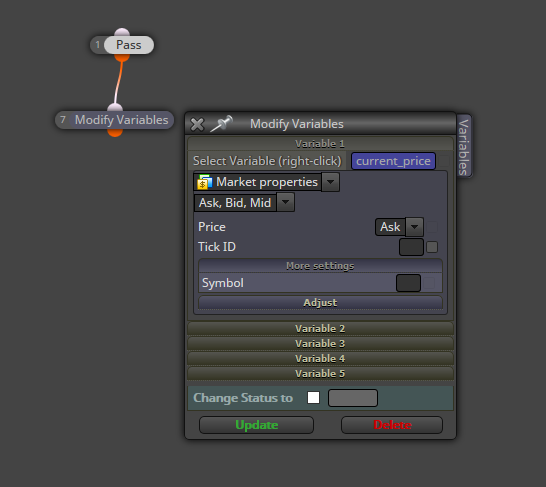
Task: Click the green Update button
Action: tap(256, 425)
